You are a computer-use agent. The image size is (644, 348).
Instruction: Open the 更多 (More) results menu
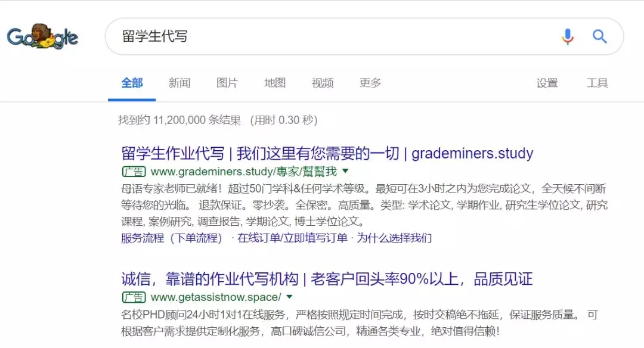tap(370, 83)
